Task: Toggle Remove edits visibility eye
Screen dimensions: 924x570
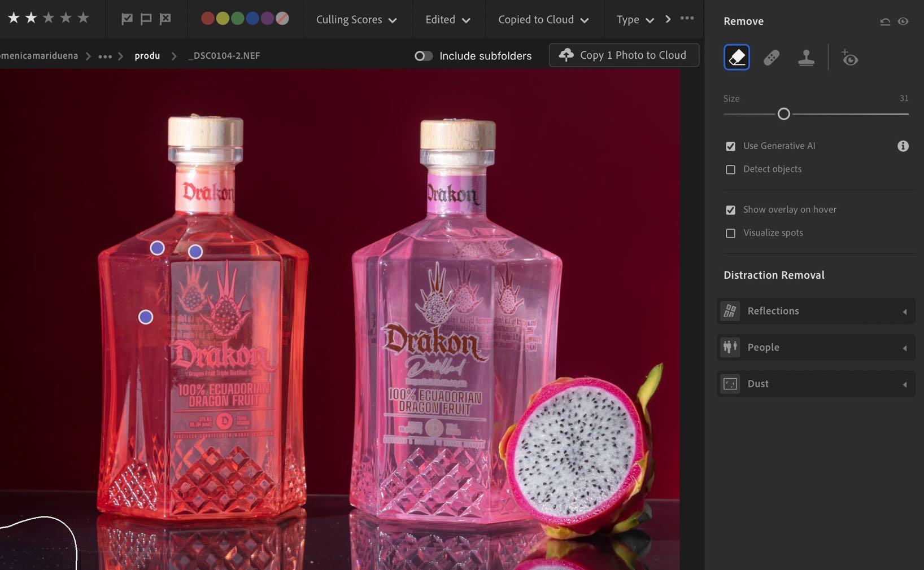Action: tap(903, 21)
